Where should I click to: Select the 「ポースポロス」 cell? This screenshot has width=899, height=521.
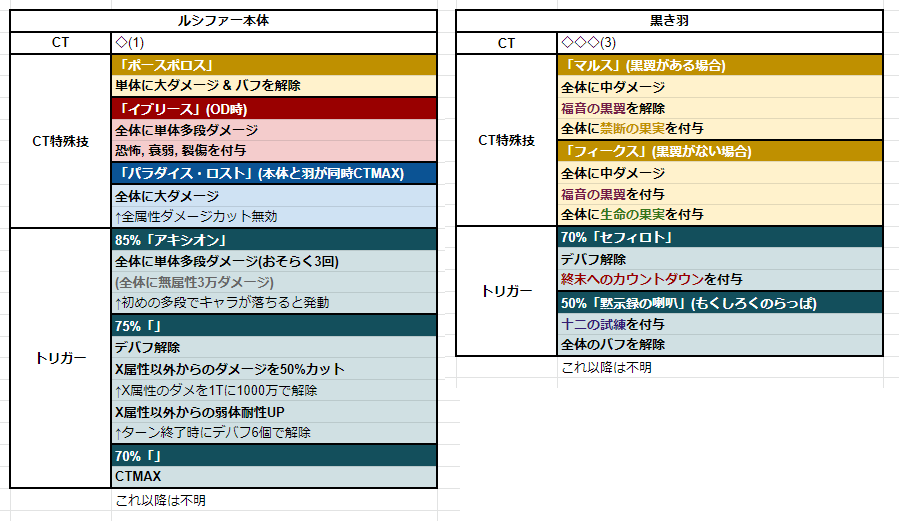click(x=274, y=65)
